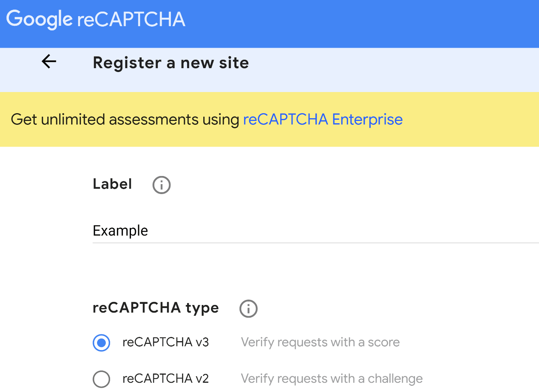Click the reCAPTCHA v2 option text

(x=166, y=379)
